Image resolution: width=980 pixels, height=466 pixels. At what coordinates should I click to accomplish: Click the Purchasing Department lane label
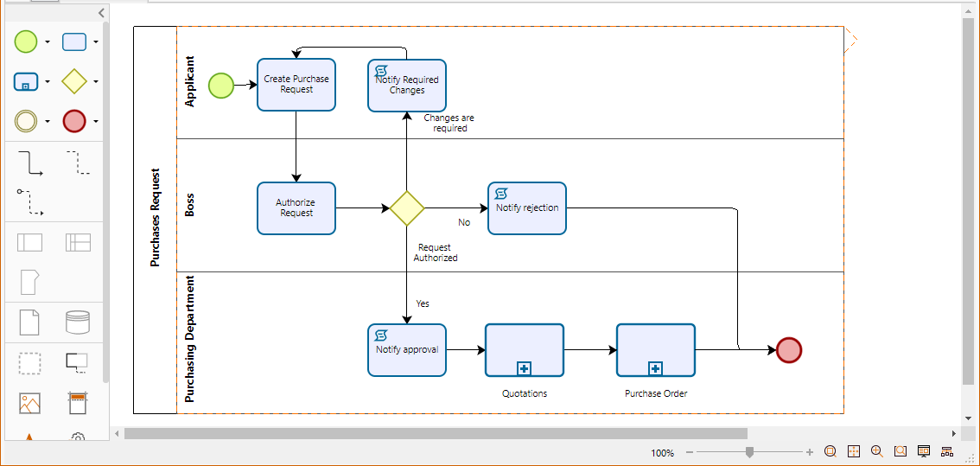[190, 338]
